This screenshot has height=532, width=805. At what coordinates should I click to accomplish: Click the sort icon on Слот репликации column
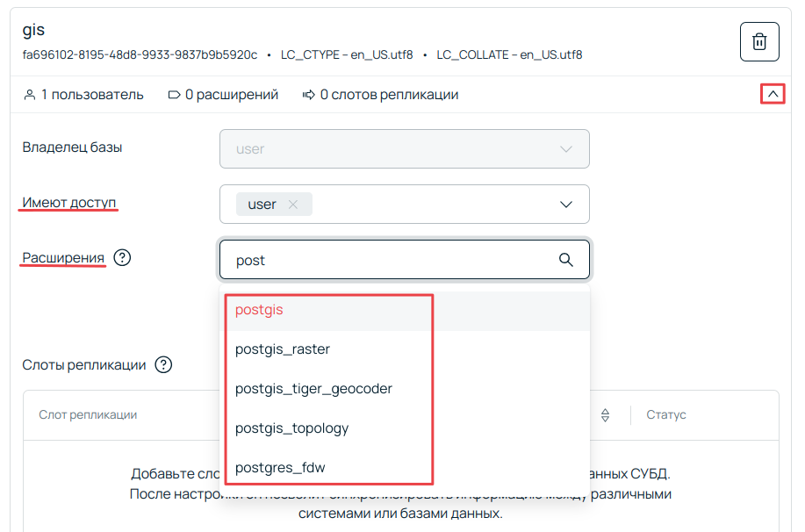(605, 414)
